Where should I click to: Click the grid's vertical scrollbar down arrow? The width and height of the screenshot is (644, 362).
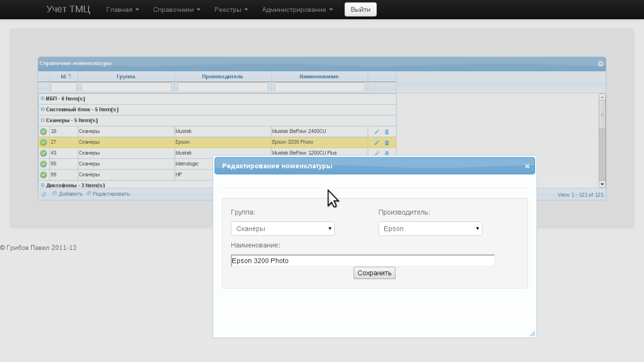coord(602,183)
